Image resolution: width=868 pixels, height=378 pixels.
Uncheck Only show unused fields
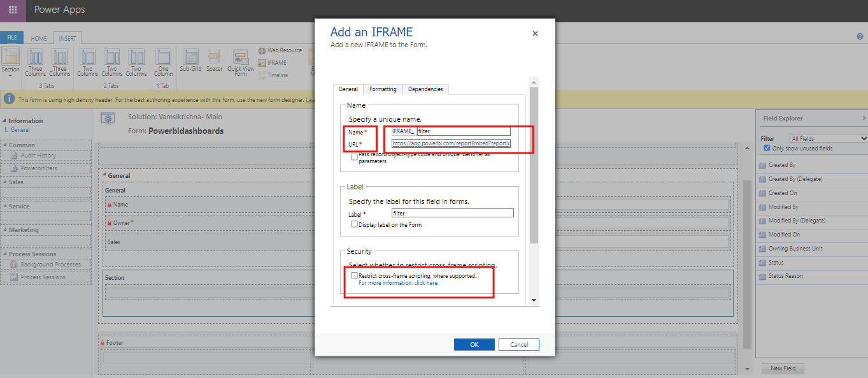[767, 149]
